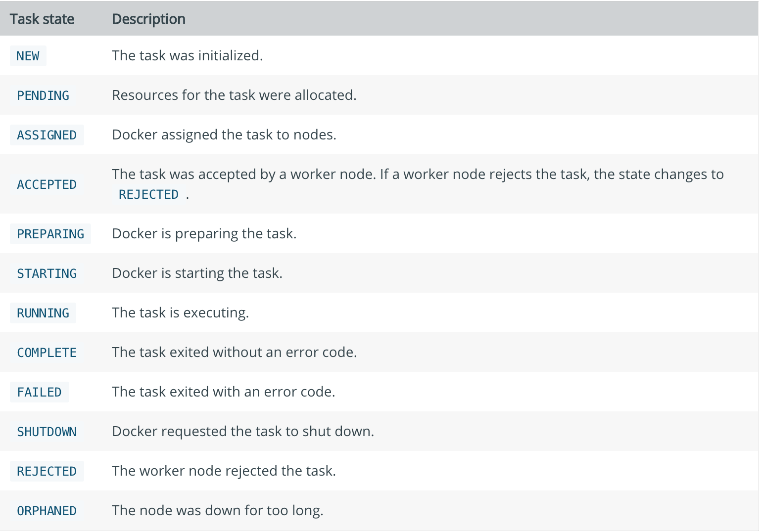
Task: Click the ORPHANED state code label
Action: (x=47, y=511)
